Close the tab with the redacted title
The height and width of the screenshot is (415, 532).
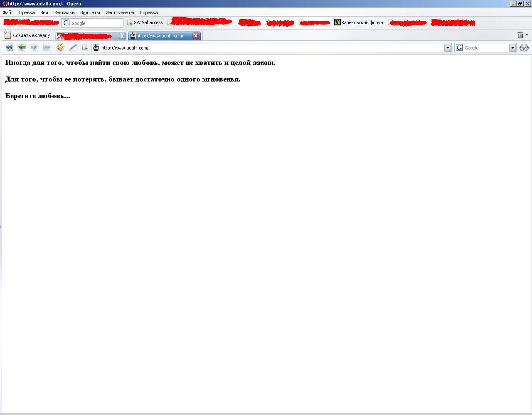(x=122, y=36)
